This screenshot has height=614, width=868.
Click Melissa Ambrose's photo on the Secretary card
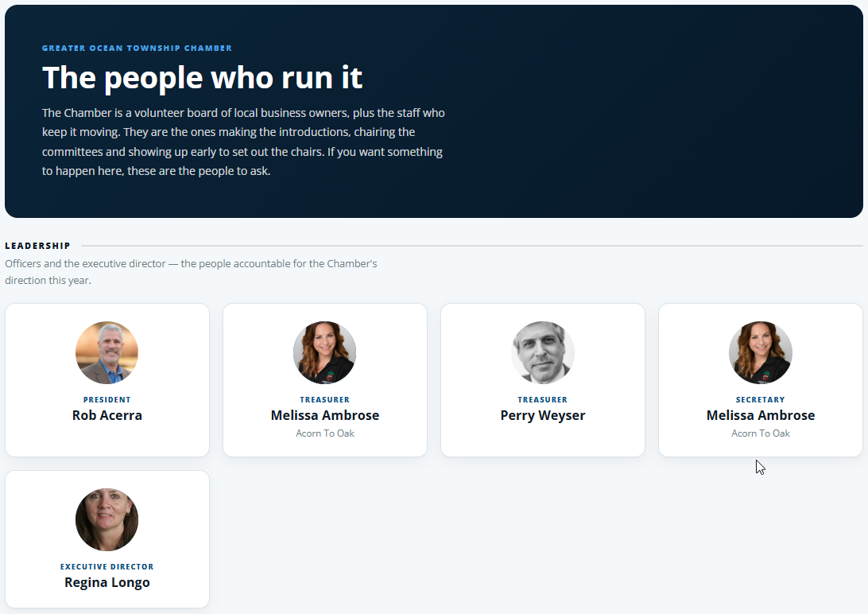[x=761, y=352]
